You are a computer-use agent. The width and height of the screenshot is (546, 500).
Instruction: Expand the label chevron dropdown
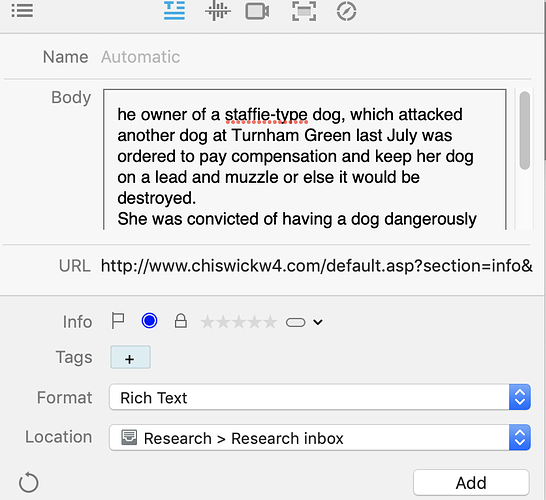(x=318, y=322)
